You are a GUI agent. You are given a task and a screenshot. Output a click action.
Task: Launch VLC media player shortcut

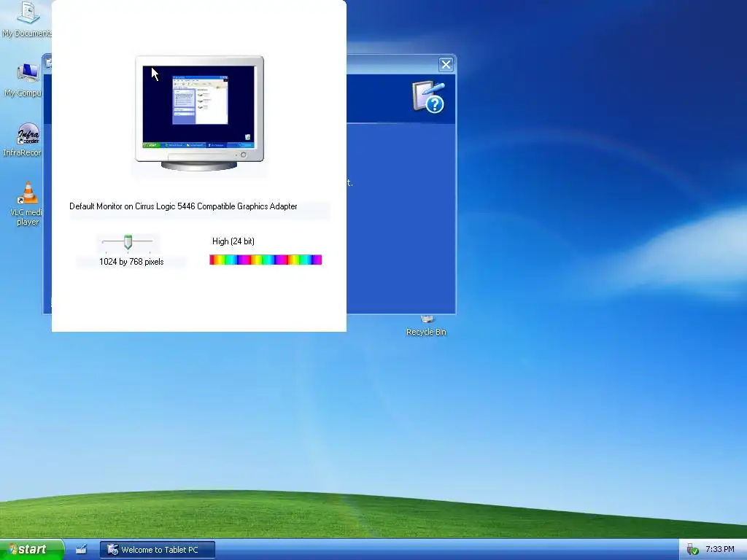click(27, 204)
